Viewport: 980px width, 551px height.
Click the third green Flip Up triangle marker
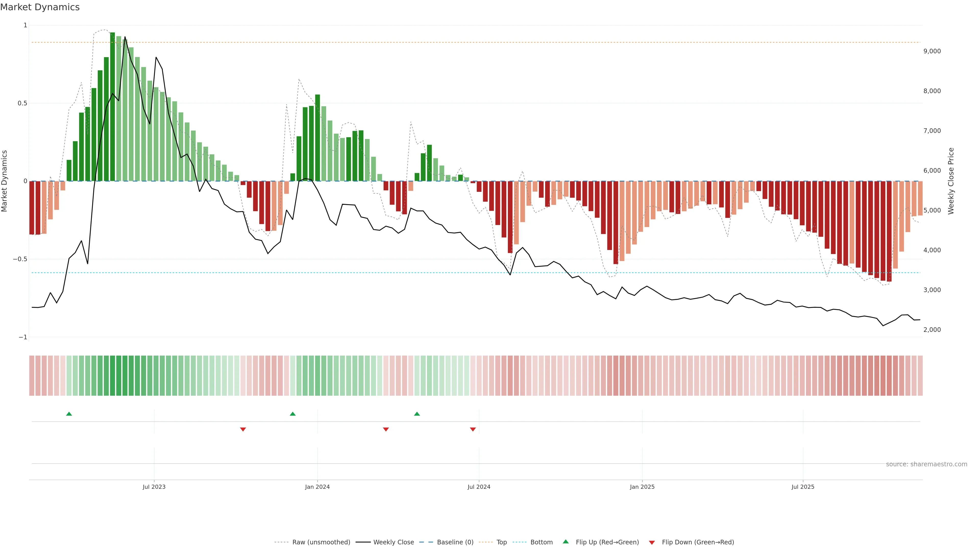point(417,414)
